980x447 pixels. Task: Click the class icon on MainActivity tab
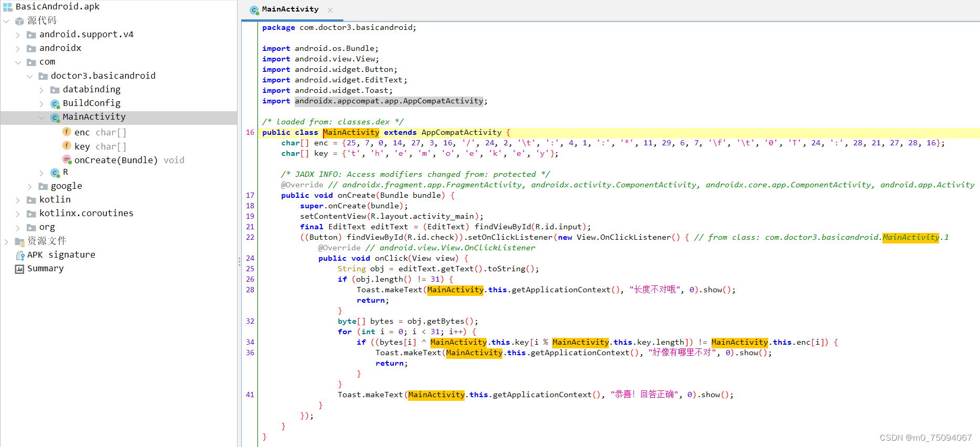254,10
